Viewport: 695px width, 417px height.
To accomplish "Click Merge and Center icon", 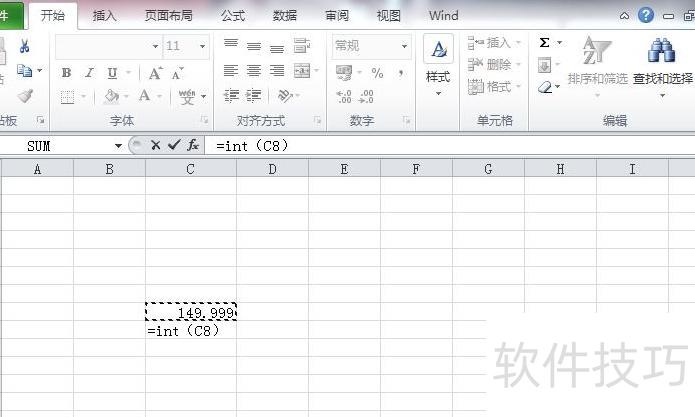I will click(x=302, y=70).
